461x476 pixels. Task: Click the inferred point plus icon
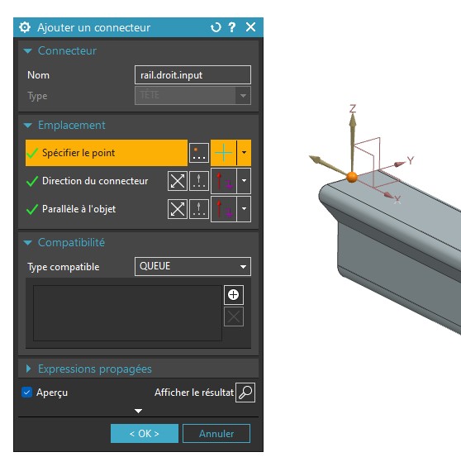point(223,153)
